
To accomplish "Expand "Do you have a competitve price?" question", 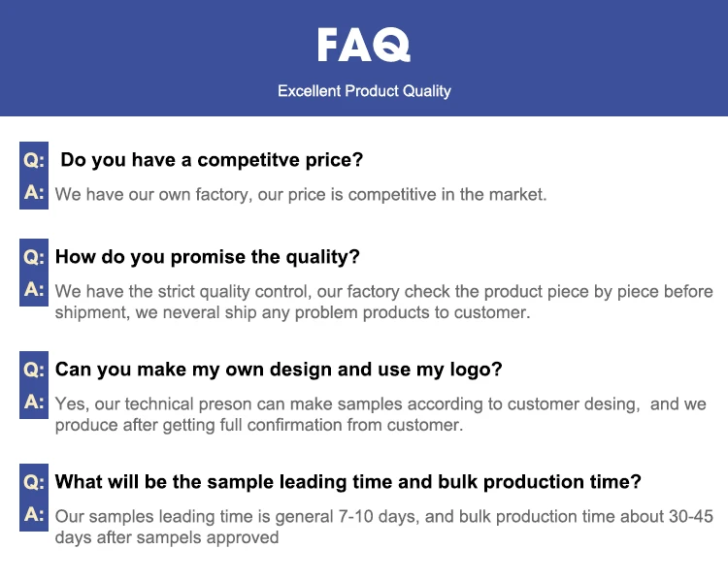I will click(x=212, y=160).
